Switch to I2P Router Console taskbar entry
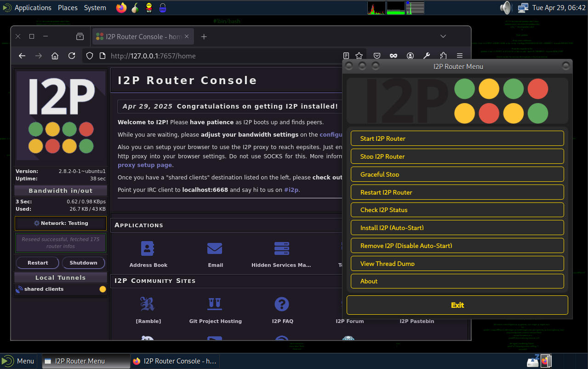The width and height of the screenshot is (588, 369). point(175,361)
